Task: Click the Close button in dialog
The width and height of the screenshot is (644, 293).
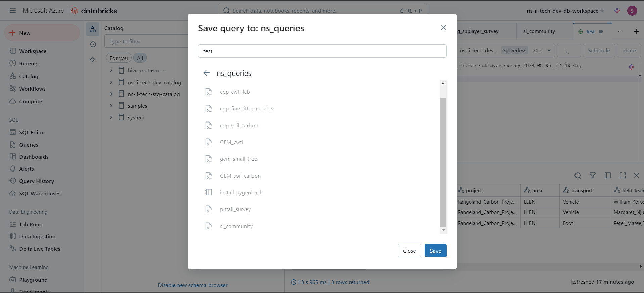Action: 409,251
